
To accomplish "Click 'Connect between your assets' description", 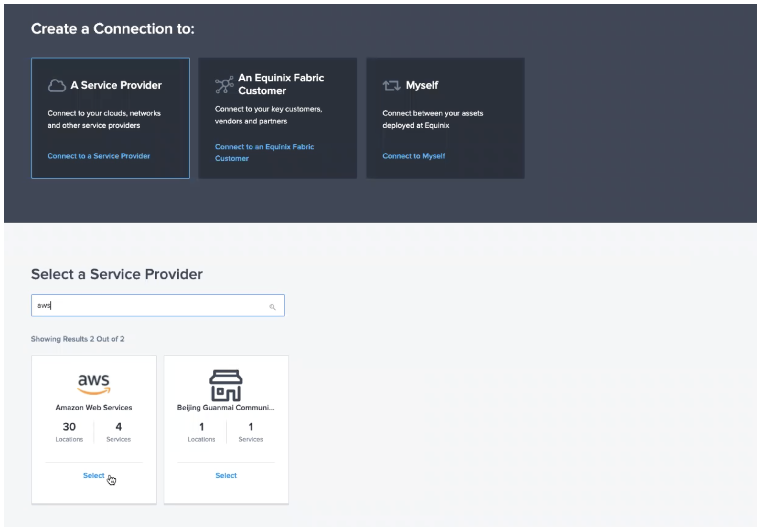I will pyautogui.click(x=433, y=119).
